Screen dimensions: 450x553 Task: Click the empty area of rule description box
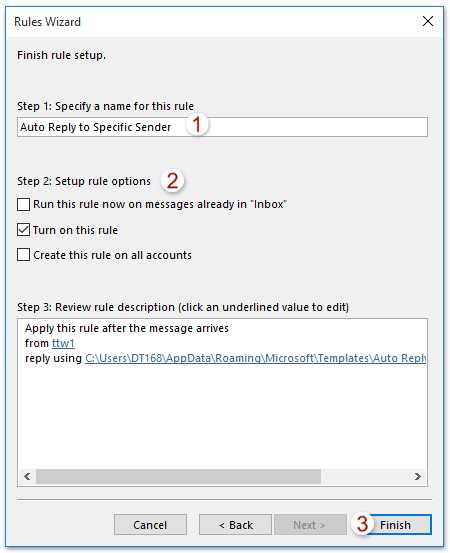[x=222, y=416]
